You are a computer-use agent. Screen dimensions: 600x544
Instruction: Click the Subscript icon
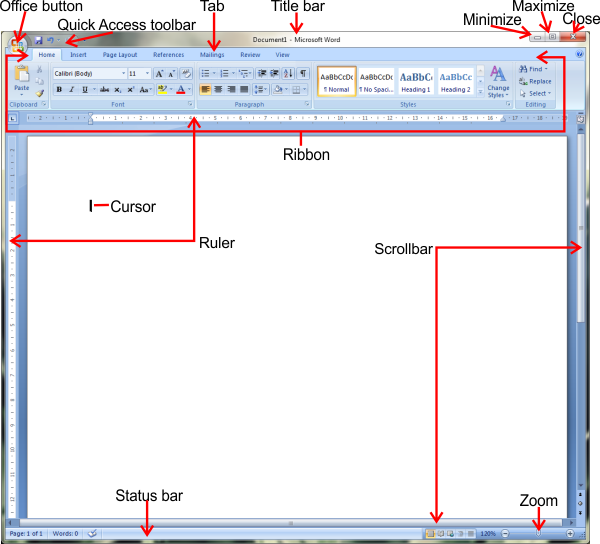[x=118, y=90]
